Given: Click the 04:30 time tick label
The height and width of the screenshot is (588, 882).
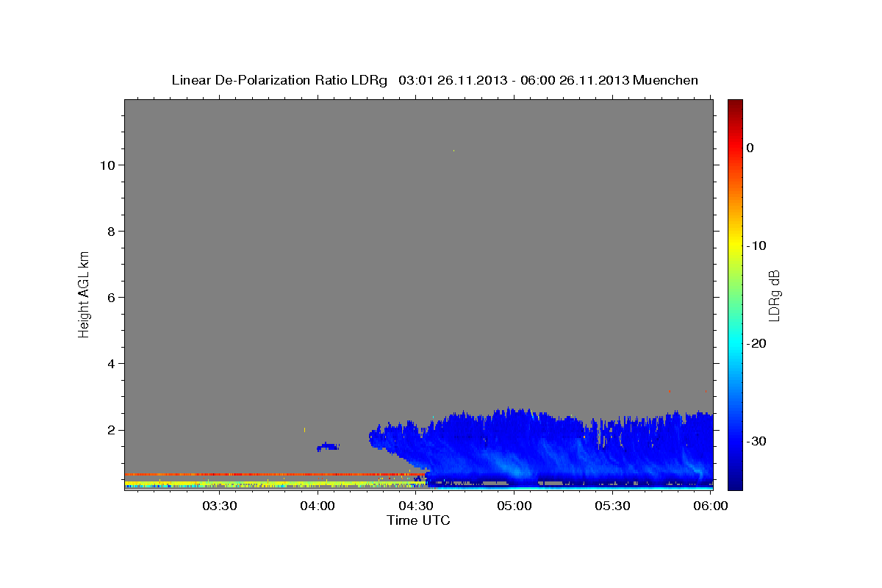Looking at the screenshot, I should tap(416, 506).
